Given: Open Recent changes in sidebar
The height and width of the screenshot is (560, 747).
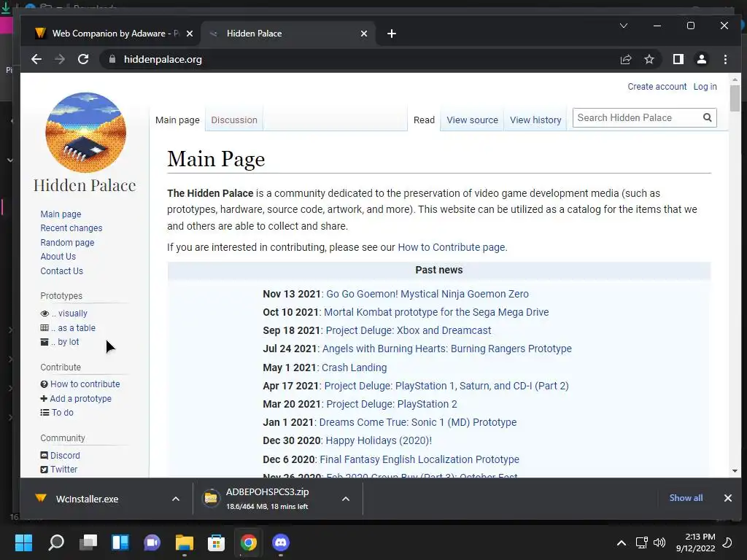Looking at the screenshot, I should [71, 228].
